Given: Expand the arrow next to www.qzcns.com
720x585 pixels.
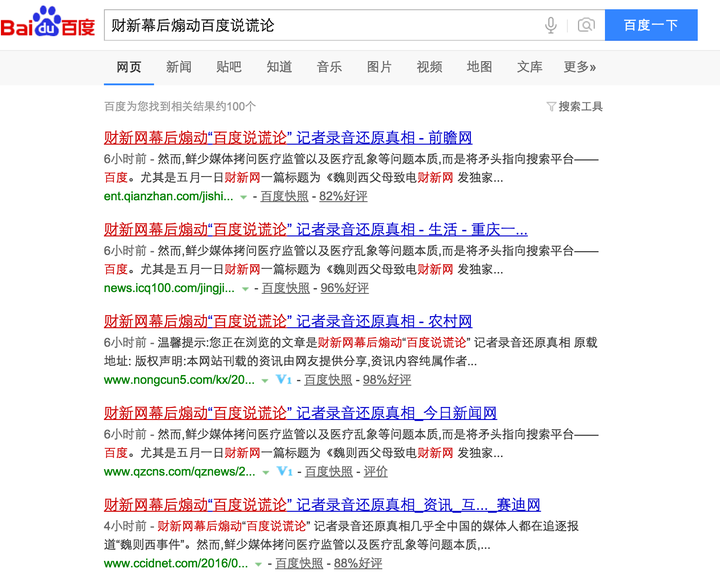Looking at the screenshot, I should 265,472.
